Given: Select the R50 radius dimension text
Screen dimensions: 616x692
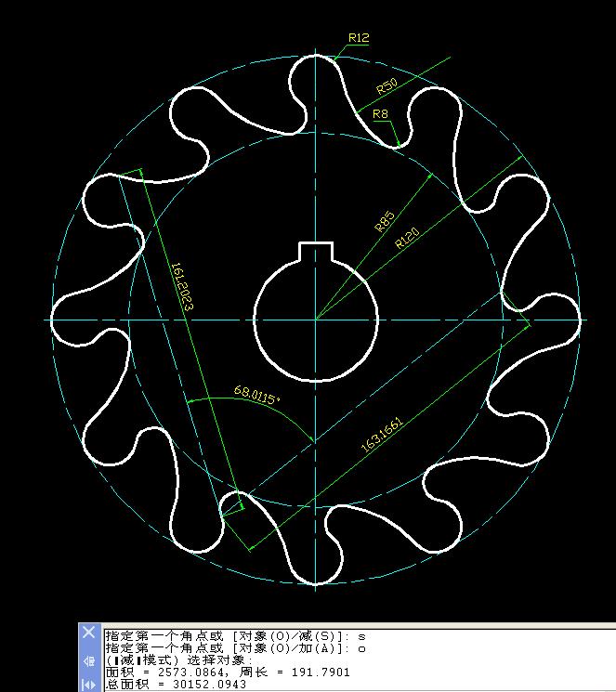Looking at the screenshot, I should click(387, 86).
